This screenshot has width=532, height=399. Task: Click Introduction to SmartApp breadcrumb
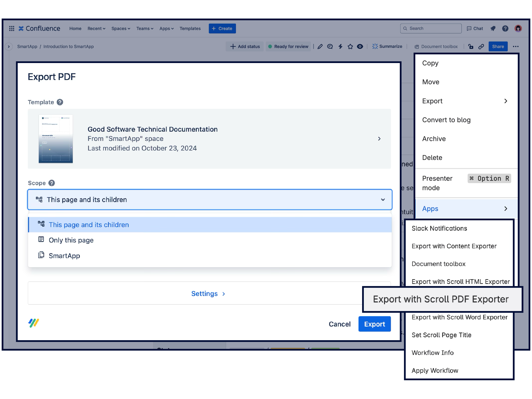pos(69,46)
